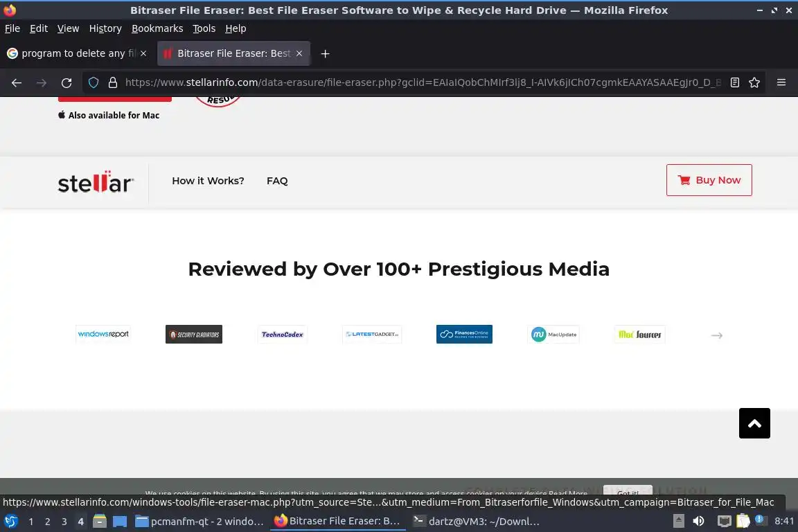
Task: Open the tracking protection shield icon
Action: coord(93,82)
